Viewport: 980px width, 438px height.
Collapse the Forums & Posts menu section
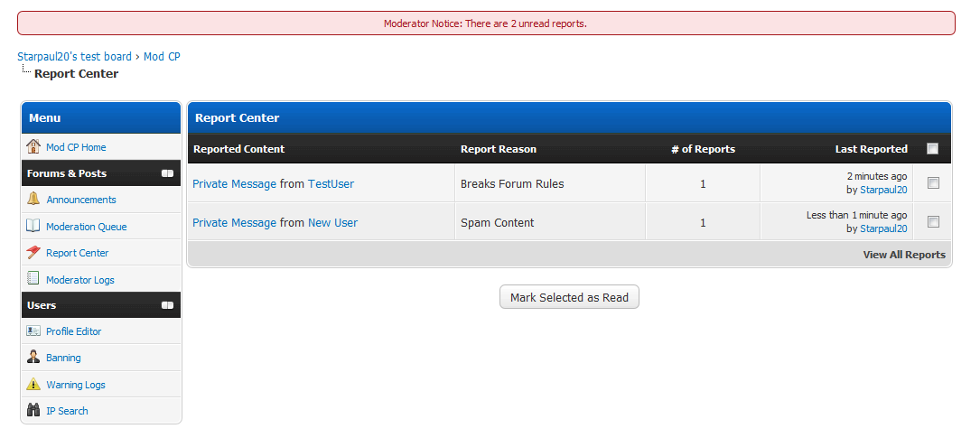click(167, 173)
